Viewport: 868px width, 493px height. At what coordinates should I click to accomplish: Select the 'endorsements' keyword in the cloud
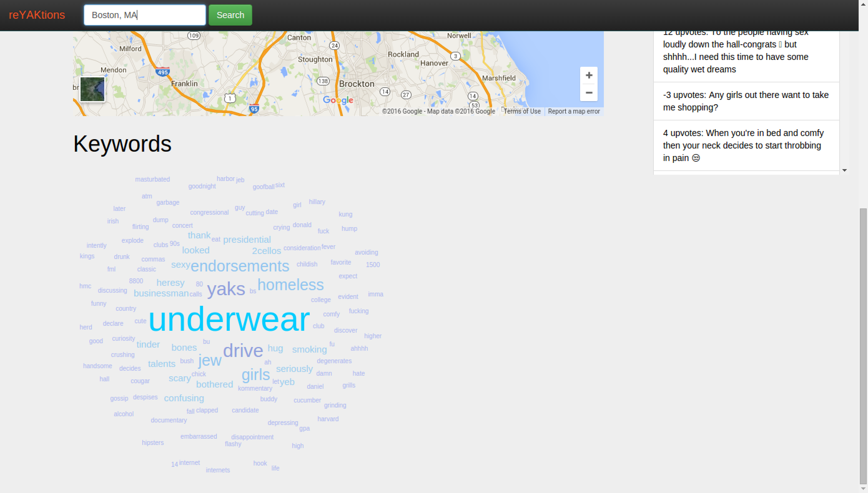[239, 266]
